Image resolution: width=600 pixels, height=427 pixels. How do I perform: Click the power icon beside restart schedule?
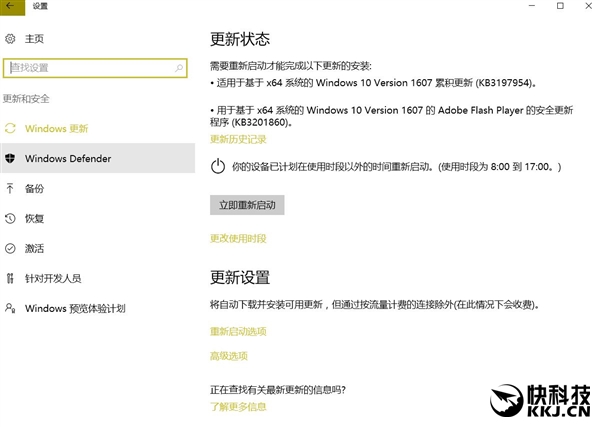pyautogui.click(x=218, y=167)
